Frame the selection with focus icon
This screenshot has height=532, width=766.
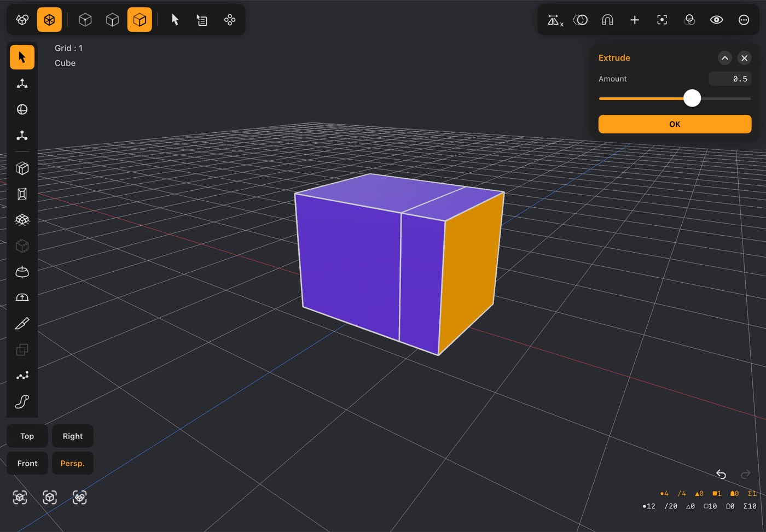662,20
